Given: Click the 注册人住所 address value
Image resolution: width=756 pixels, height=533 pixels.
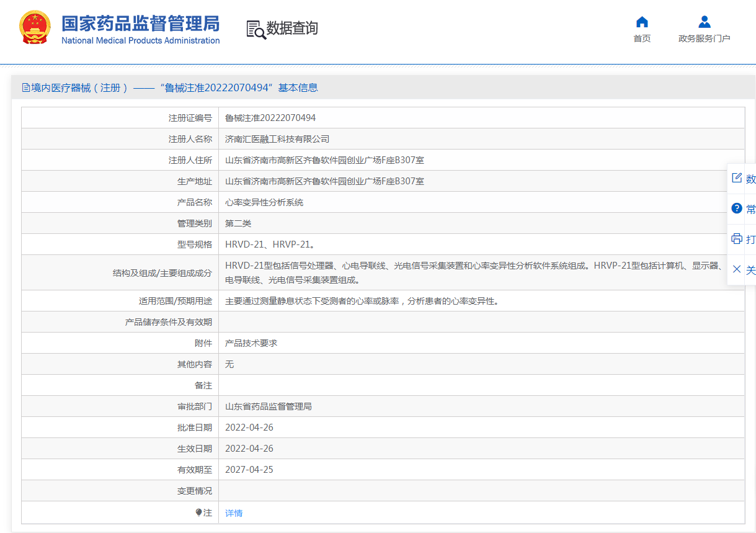Looking at the screenshot, I should [x=324, y=160].
